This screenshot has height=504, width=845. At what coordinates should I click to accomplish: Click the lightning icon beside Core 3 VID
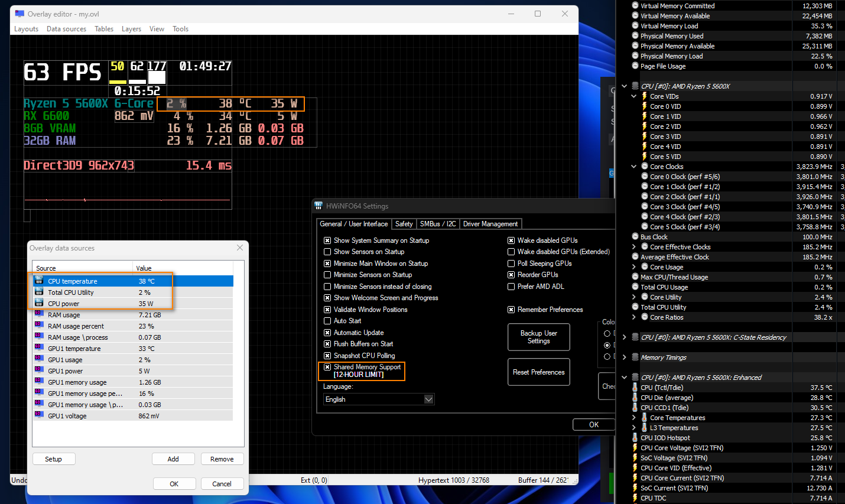645,136
